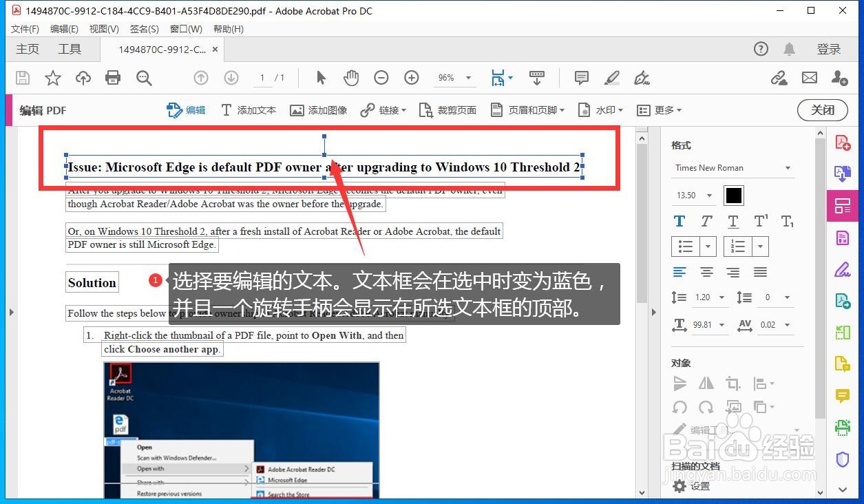Open the green Scan & OCR sidebar tool
864x504 pixels.
843,428
